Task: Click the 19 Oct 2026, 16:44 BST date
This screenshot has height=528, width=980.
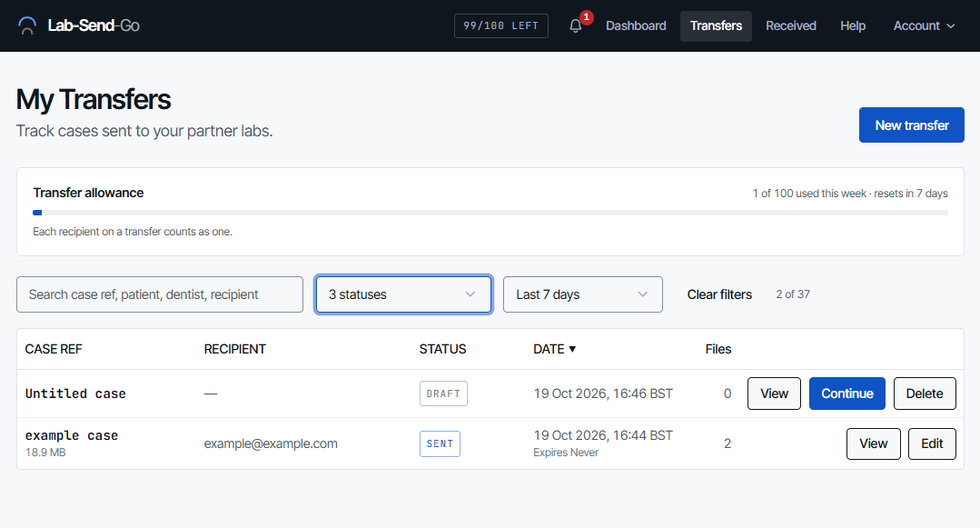Action: (603, 435)
